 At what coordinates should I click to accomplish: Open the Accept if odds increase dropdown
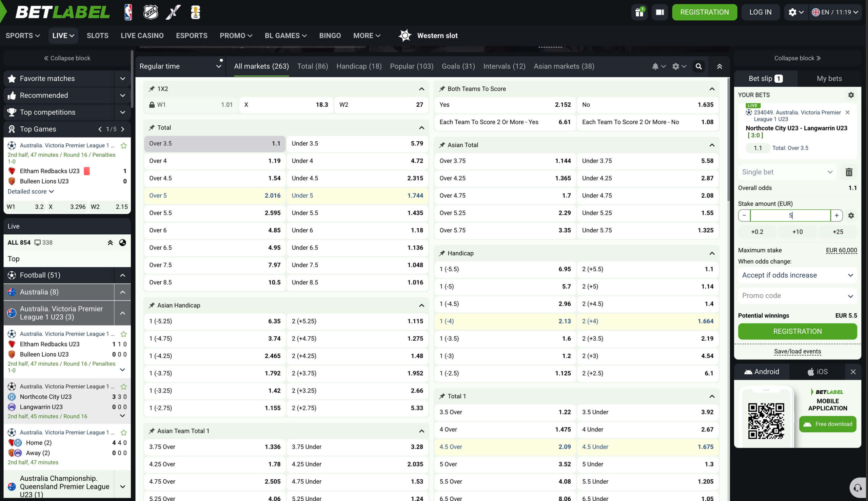click(x=797, y=275)
